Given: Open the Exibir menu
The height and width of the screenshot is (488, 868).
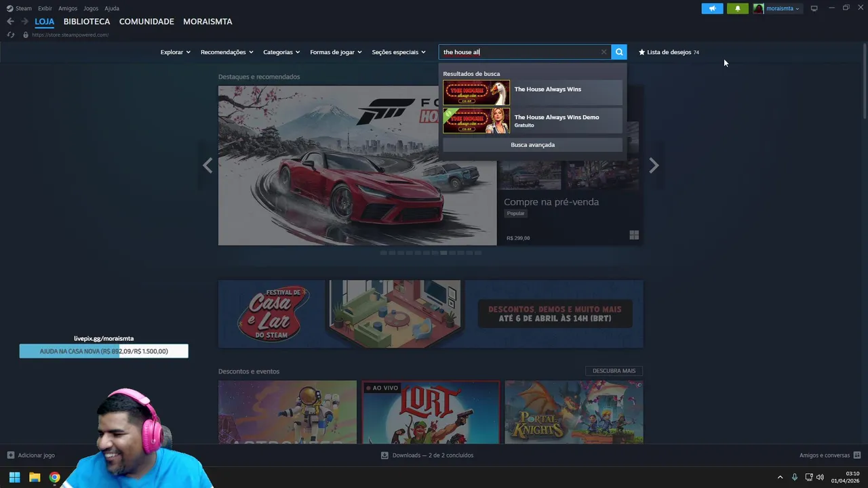Looking at the screenshot, I should coord(45,8).
